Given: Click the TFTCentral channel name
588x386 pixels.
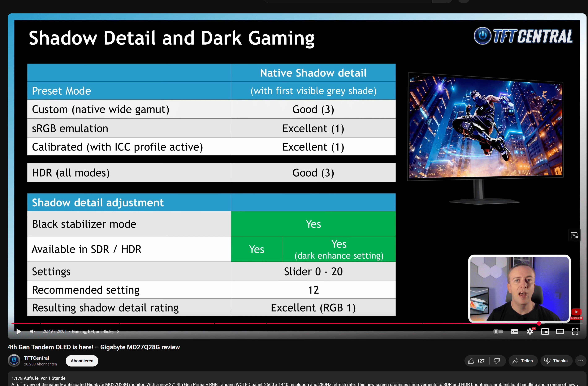Looking at the screenshot, I should pyautogui.click(x=36, y=358).
